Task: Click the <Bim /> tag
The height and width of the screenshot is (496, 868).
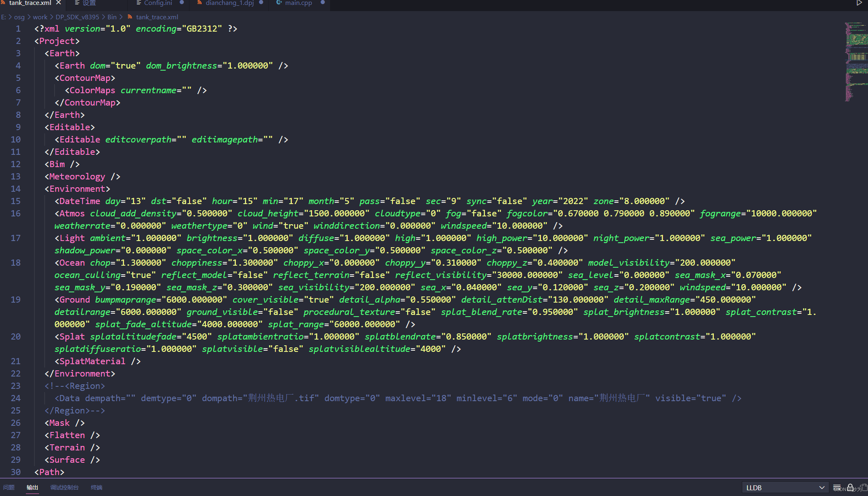Action: 62,164
